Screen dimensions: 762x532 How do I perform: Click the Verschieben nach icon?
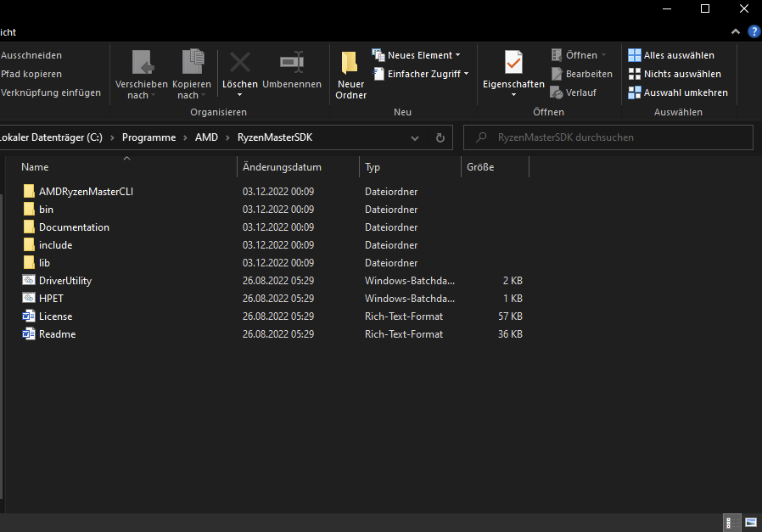point(142,63)
